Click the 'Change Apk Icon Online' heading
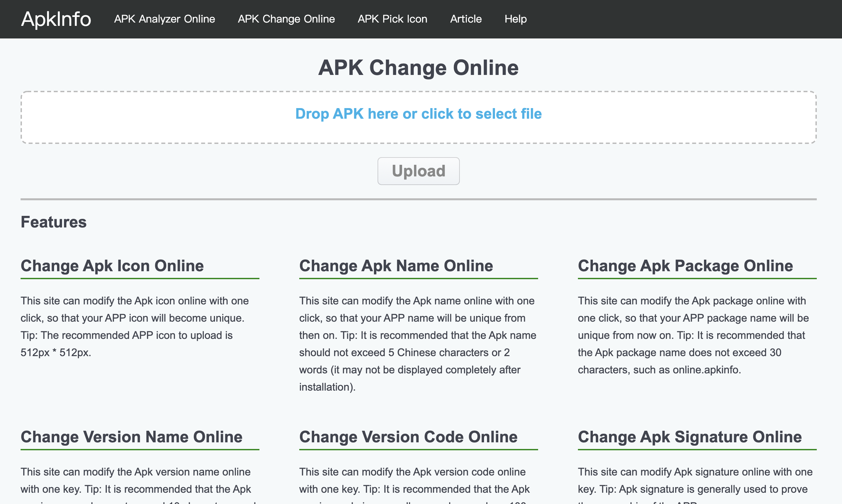This screenshot has height=504, width=842. pos(112,266)
